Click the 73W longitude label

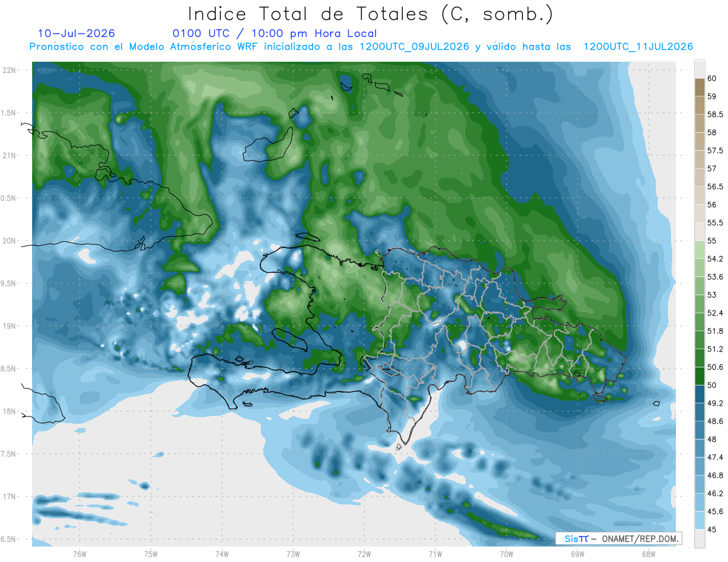pyautogui.click(x=293, y=555)
